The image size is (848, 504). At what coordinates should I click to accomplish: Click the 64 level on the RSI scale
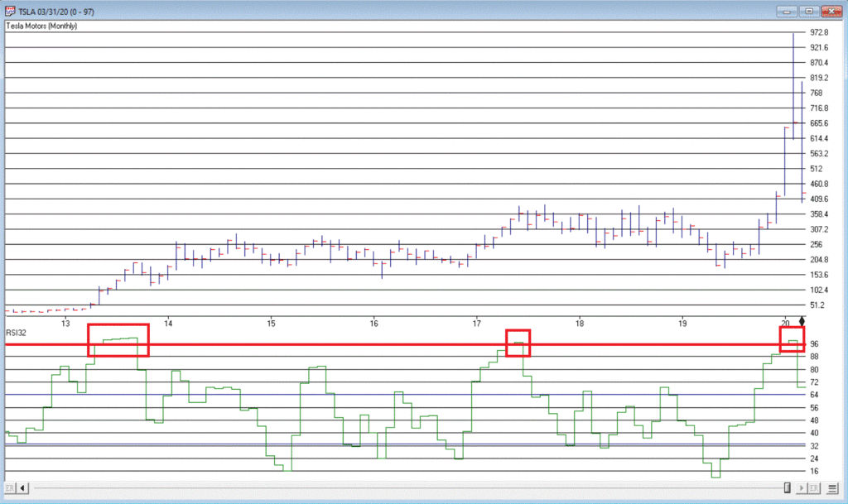(x=814, y=395)
